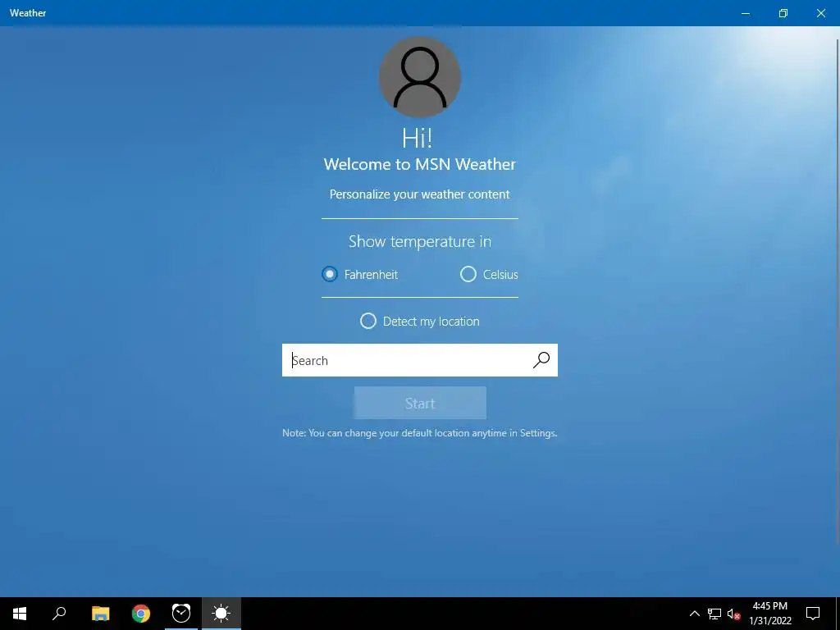The width and height of the screenshot is (840, 630).
Task: Open the network status tray icon
Action: tap(714, 614)
